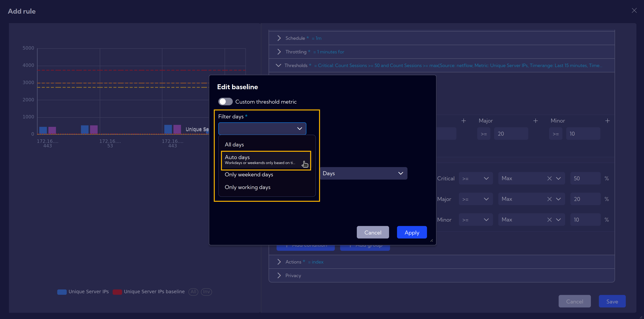Open Major row Max function dropdown
The height and width of the screenshot is (319, 644).
[x=558, y=199]
